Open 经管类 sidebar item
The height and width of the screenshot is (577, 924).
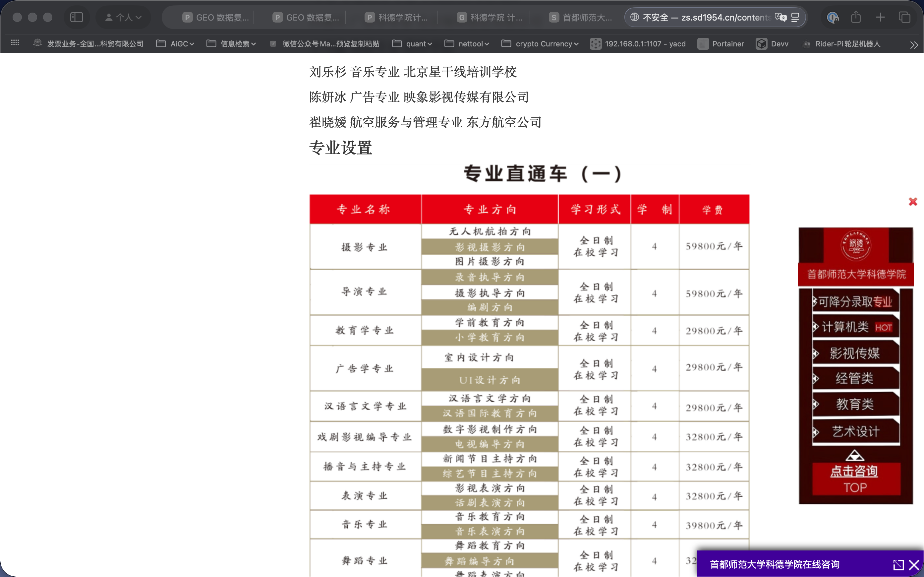tap(855, 378)
